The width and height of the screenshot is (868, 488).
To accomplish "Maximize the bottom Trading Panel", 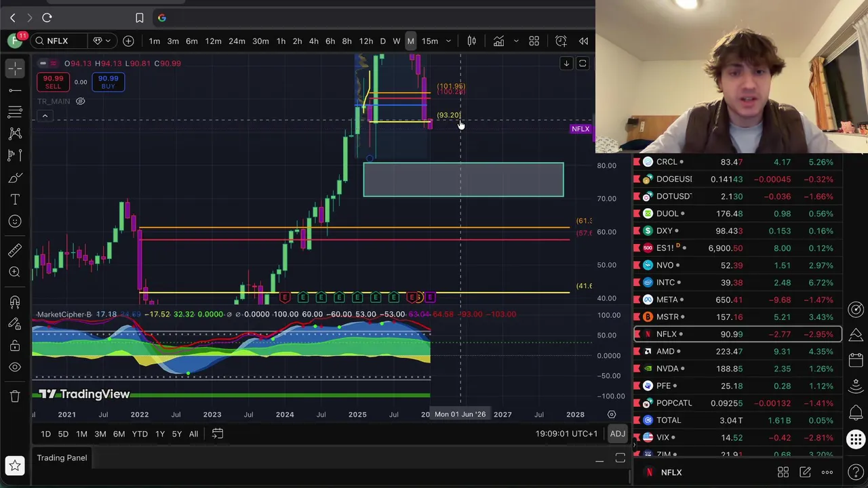I will tap(620, 459).
